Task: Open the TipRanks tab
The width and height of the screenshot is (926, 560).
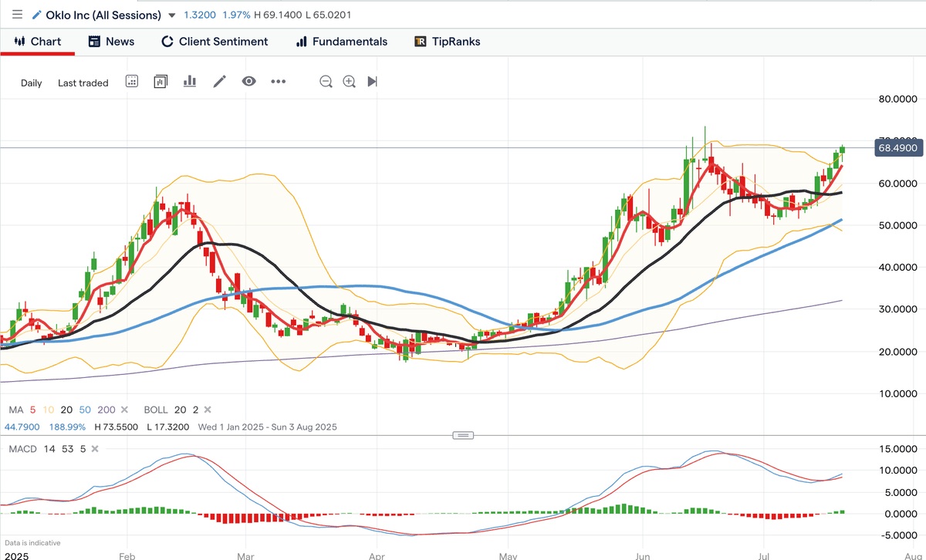Action: (x=448, y=42)
